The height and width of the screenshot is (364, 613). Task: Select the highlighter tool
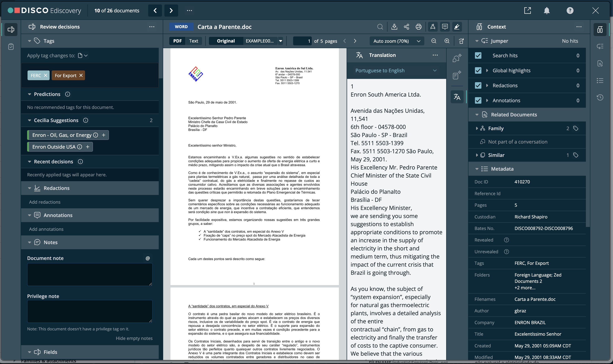457,27
